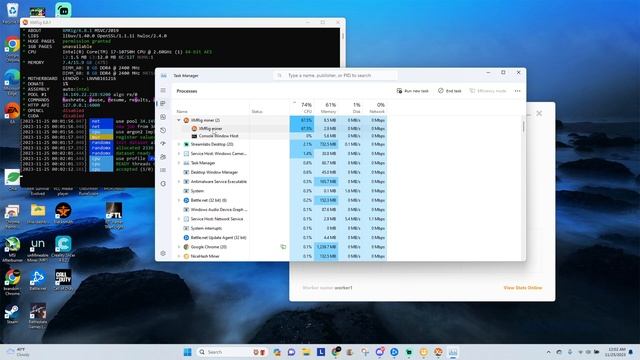Open MSI Afterburner desktop shortcut

[12, 249]
